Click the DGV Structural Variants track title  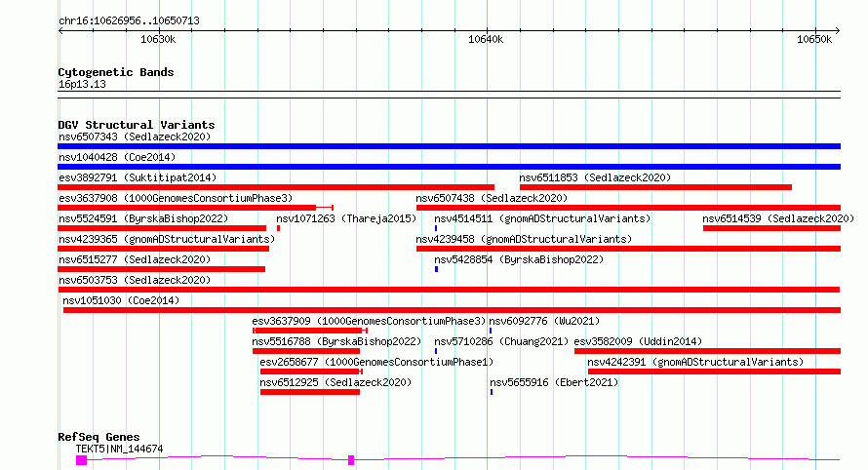pyautogui.click(x=137, y=125)
